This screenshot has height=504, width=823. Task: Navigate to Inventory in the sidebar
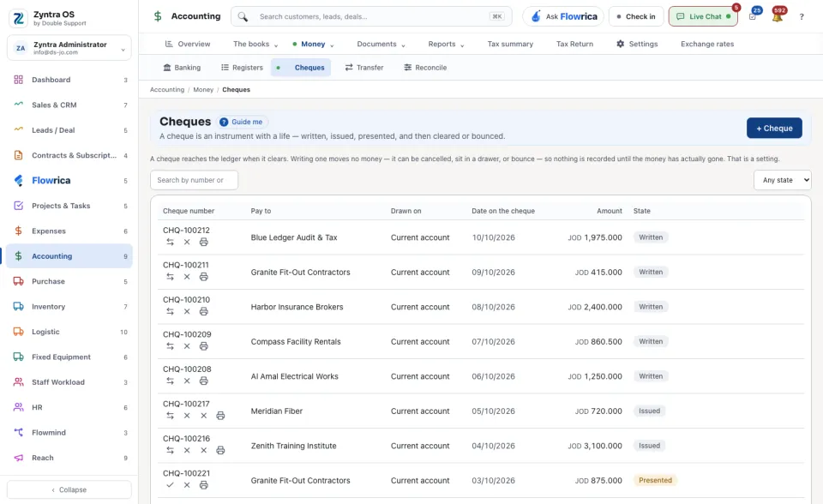69,307
